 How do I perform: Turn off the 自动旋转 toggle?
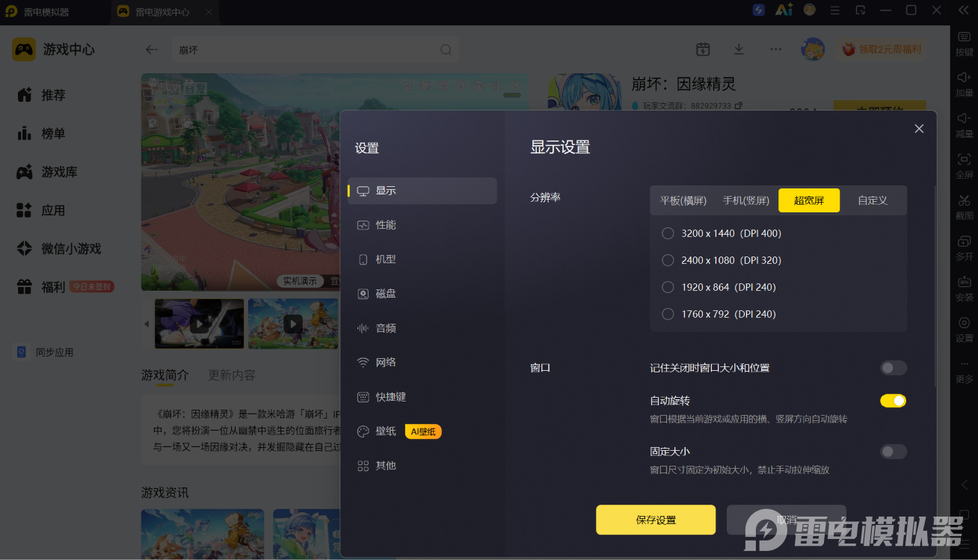(893, 401)
